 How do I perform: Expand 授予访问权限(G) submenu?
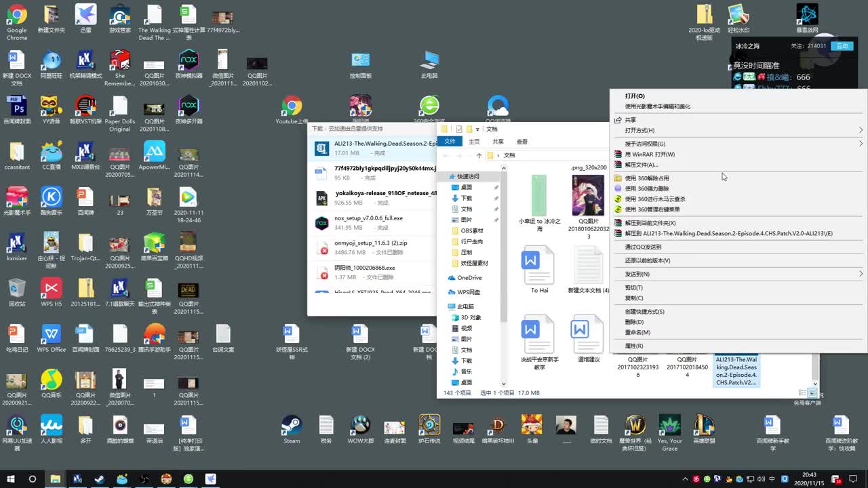pos(738,144)
